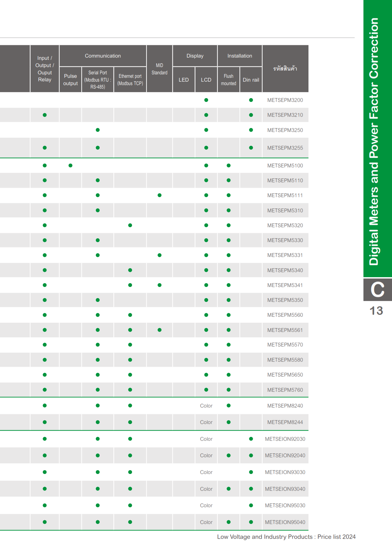Click the section C tab marker

tap(377, 290)
